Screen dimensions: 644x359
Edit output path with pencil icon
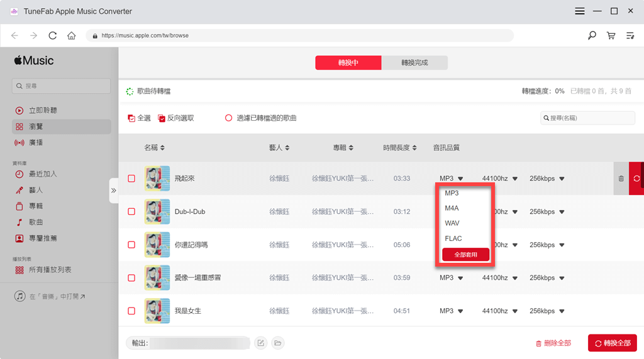[x=261, y=343]
